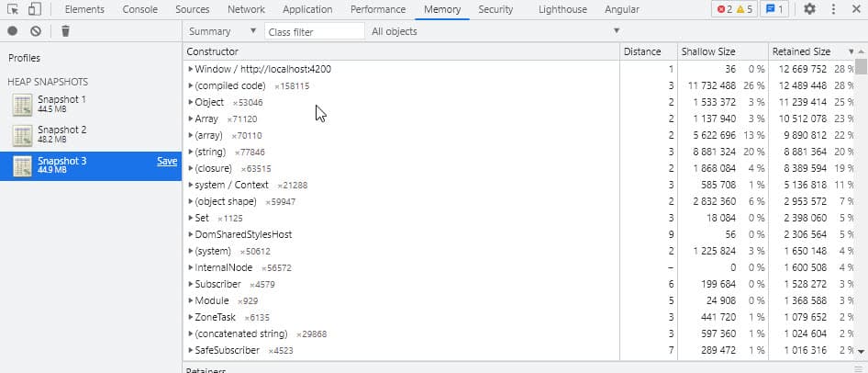868x373 pixels.
Task: Open the Summary perspective dropdown
Action: click(222, 31)
